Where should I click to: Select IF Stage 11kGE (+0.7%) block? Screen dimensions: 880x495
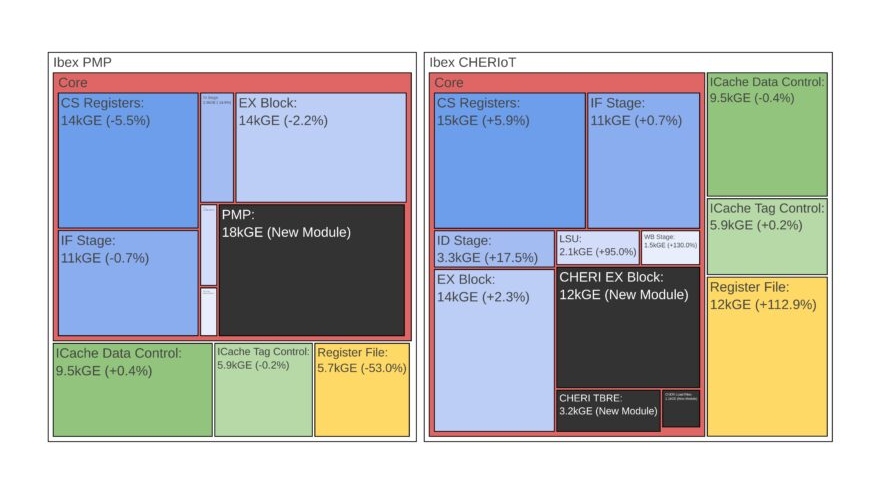click(644, 161)
